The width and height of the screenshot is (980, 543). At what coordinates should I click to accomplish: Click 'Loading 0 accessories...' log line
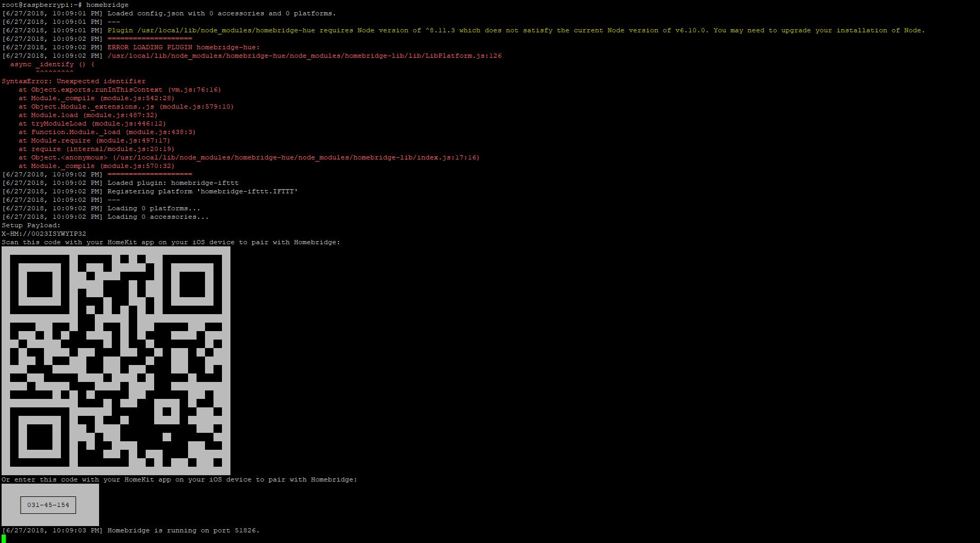(x=105, y=217)
